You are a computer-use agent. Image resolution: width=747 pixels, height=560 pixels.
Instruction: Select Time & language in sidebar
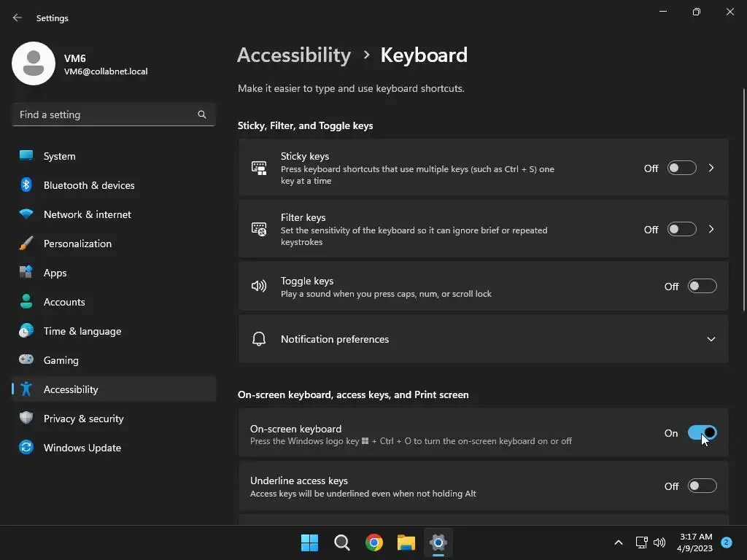tap(82, 331)
